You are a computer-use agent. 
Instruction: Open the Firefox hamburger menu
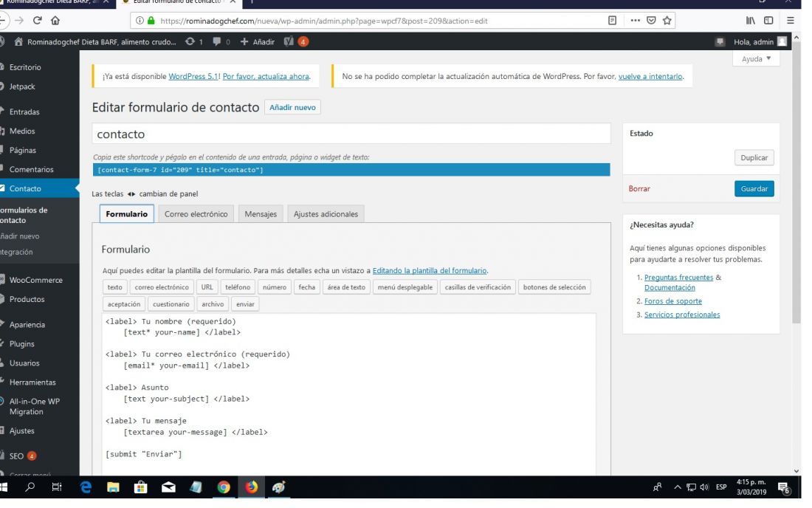791,21
